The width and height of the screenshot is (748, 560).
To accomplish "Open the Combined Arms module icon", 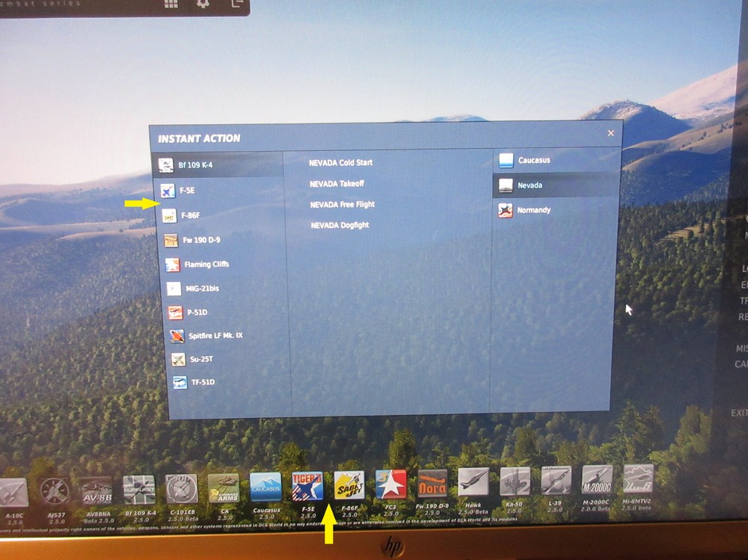I will coord(223,488).
